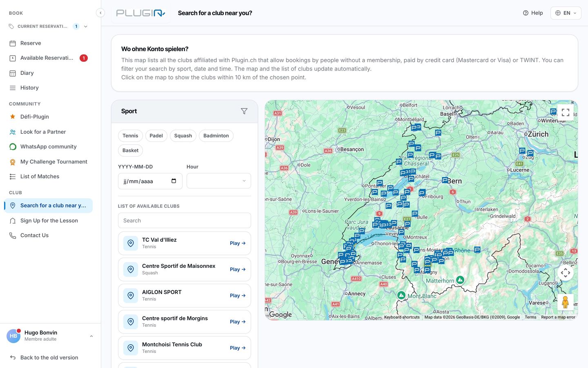
Task: Open the Diary page in the sidebar
Action: tap(48, 73)
